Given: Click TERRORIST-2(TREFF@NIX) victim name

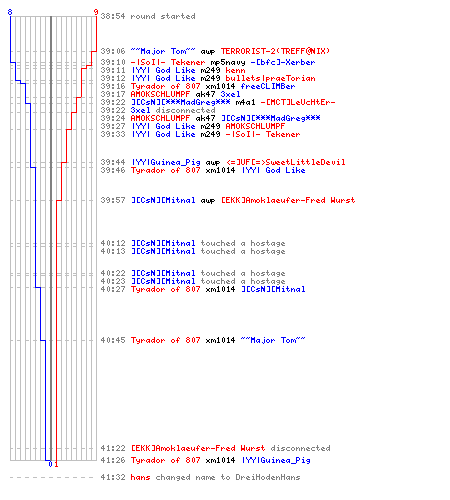Looking at the screenshot, I should pos(275,51).
